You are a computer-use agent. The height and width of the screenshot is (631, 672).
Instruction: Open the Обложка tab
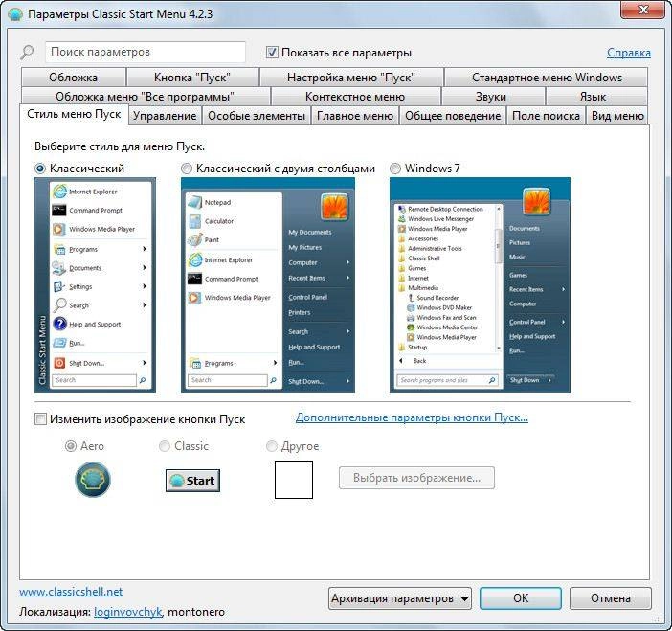pos(74,78)
